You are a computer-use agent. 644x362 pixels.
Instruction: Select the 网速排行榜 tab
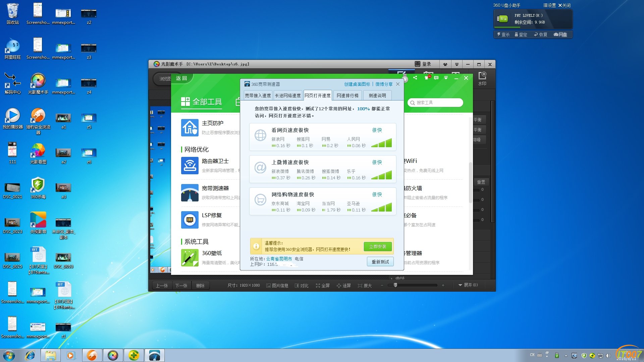[x=347, y=96]
